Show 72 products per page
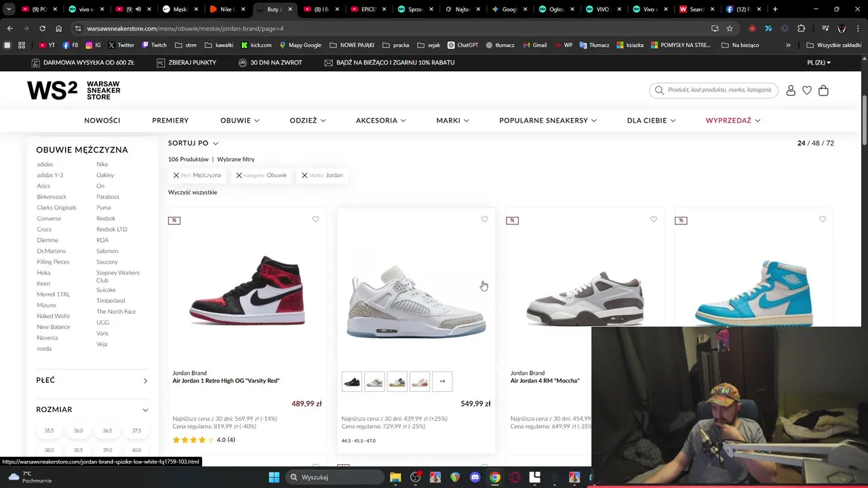This screenshot has width=868, height=488. [830, 143]
